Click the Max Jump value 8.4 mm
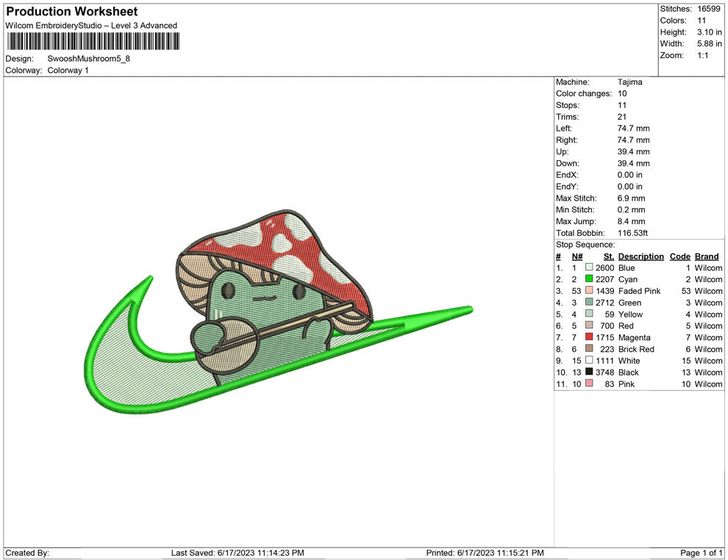728x560 pixels. 632,221
